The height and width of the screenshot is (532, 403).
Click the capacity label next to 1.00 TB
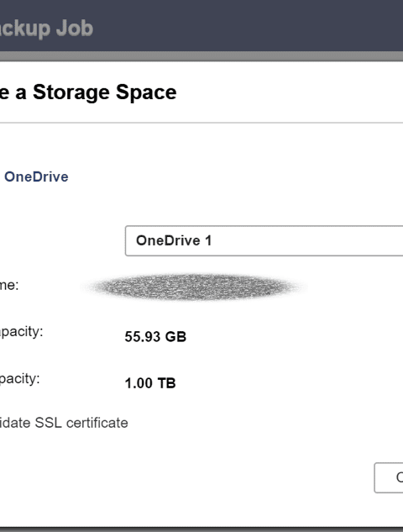[x=19, y=379]
